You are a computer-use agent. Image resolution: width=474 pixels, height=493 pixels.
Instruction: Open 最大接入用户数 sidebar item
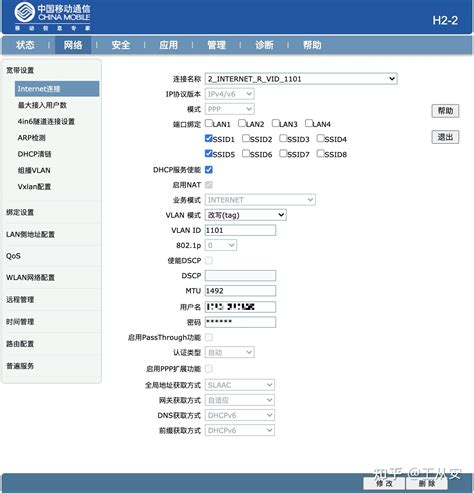point(42,105)
